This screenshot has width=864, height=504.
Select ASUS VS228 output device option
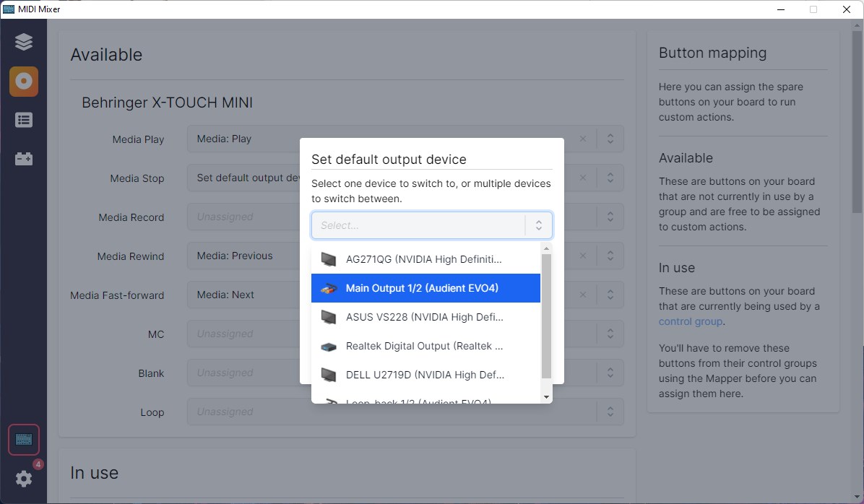[x=424, y=317]
